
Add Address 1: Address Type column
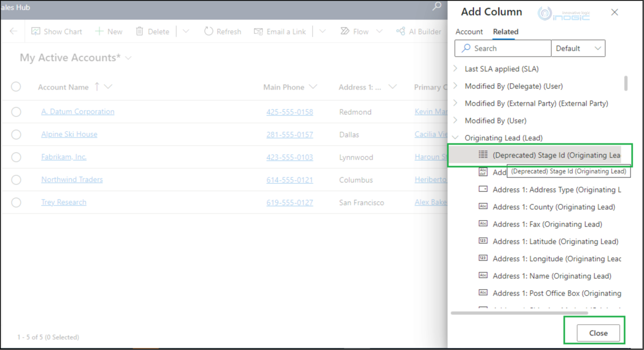[x=550, y=189]
